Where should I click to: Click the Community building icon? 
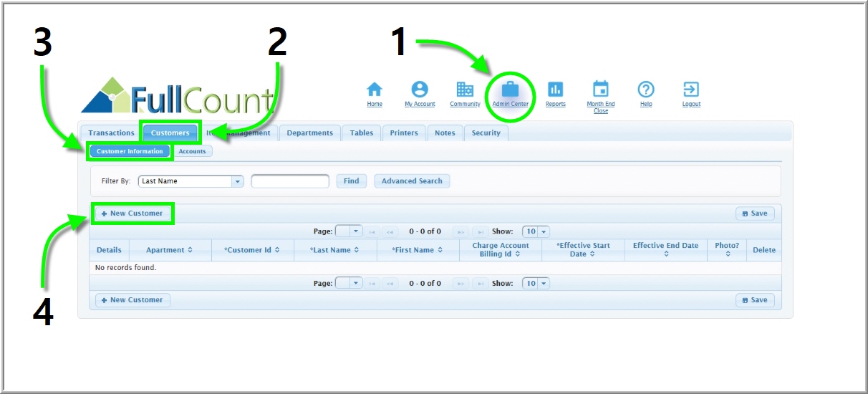tap(465, 90)
